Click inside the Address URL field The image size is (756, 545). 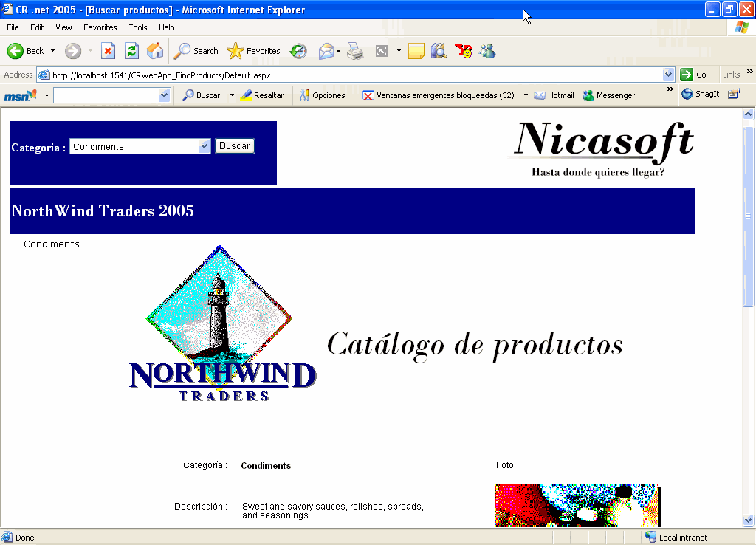click(356, 75)
